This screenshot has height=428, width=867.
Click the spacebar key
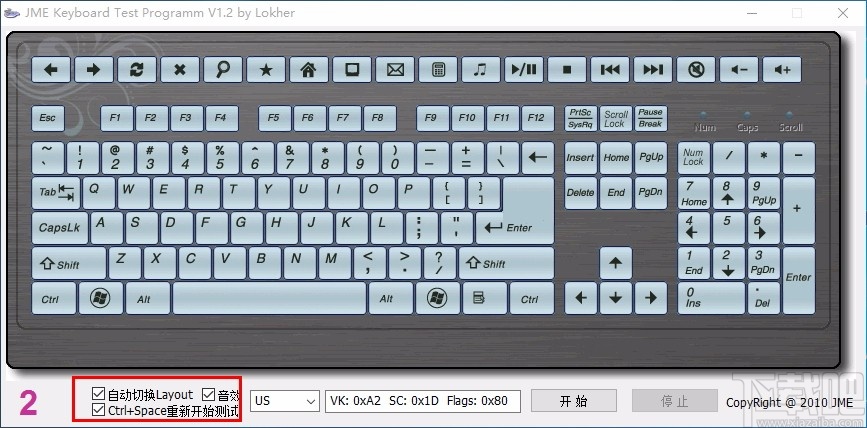269,299
